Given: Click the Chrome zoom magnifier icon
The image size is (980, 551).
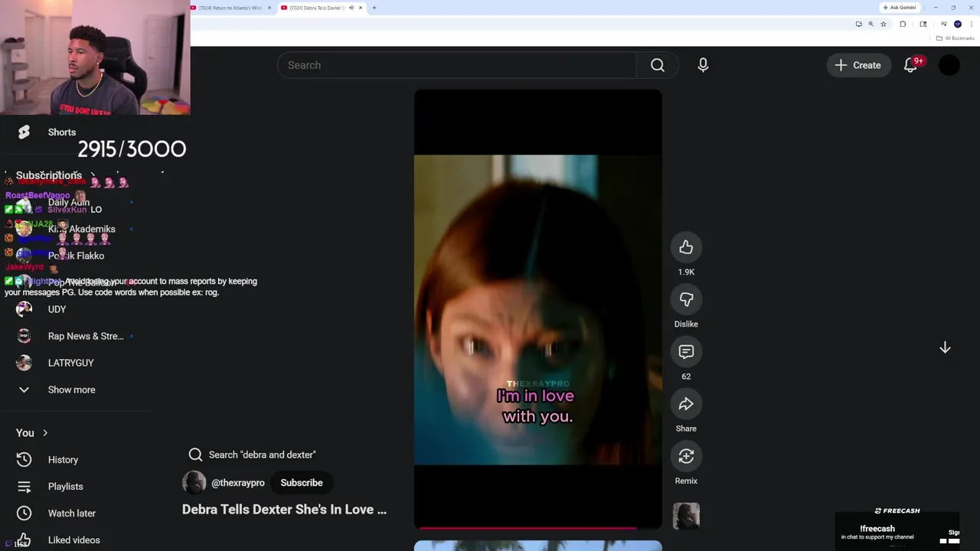Looking at the screenshot, I should pos(871,24).
